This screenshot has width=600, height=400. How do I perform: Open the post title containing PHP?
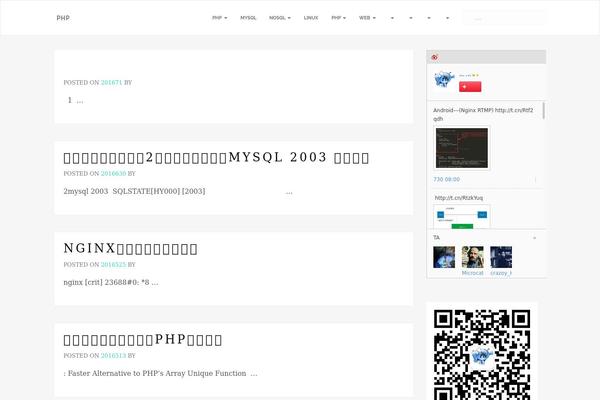(x=143, y=340)
